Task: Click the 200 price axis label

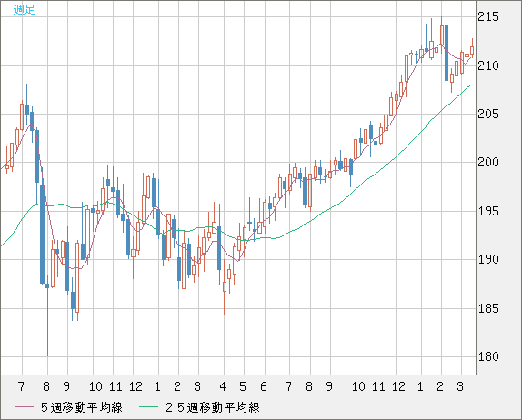Action: [x=488, y=163]
